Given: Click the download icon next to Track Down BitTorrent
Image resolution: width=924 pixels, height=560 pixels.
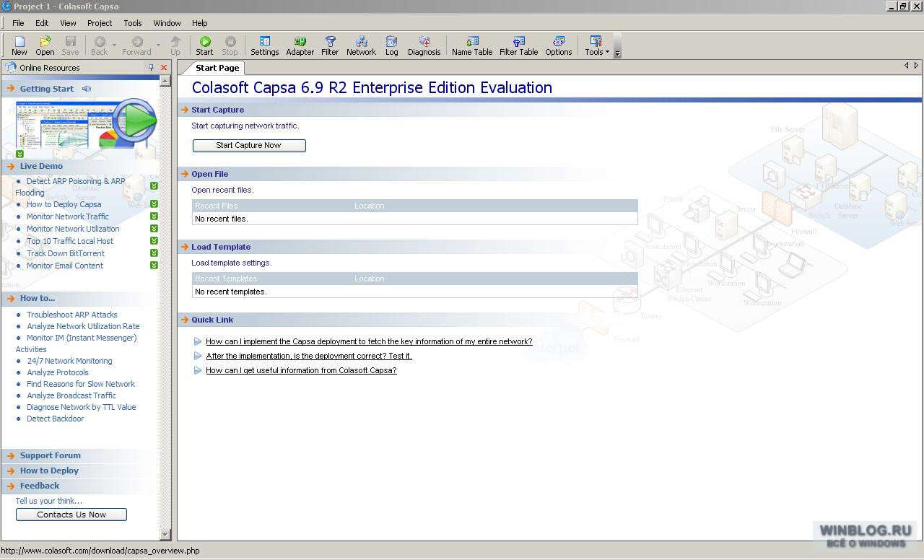Looking at the screenshot, I should pos(154,253).
